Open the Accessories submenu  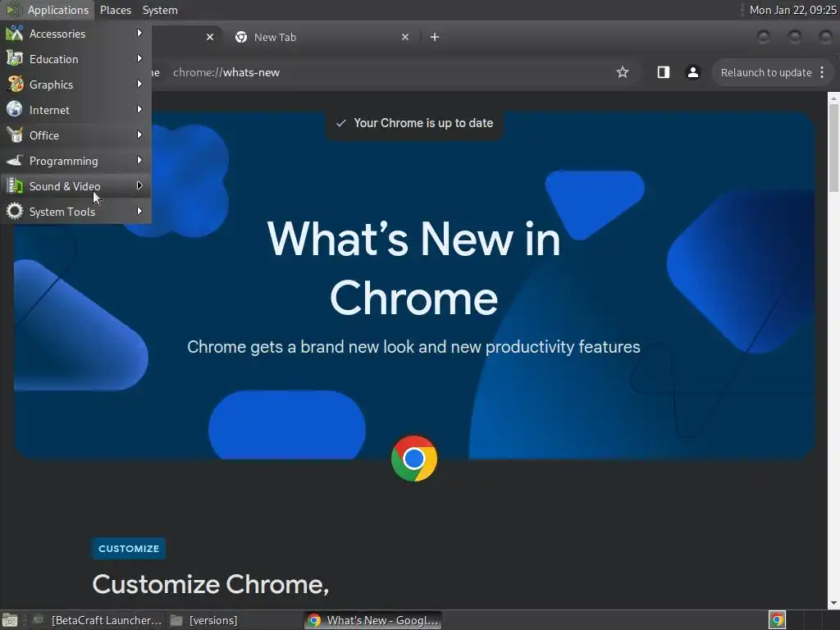tap(75, 34)
